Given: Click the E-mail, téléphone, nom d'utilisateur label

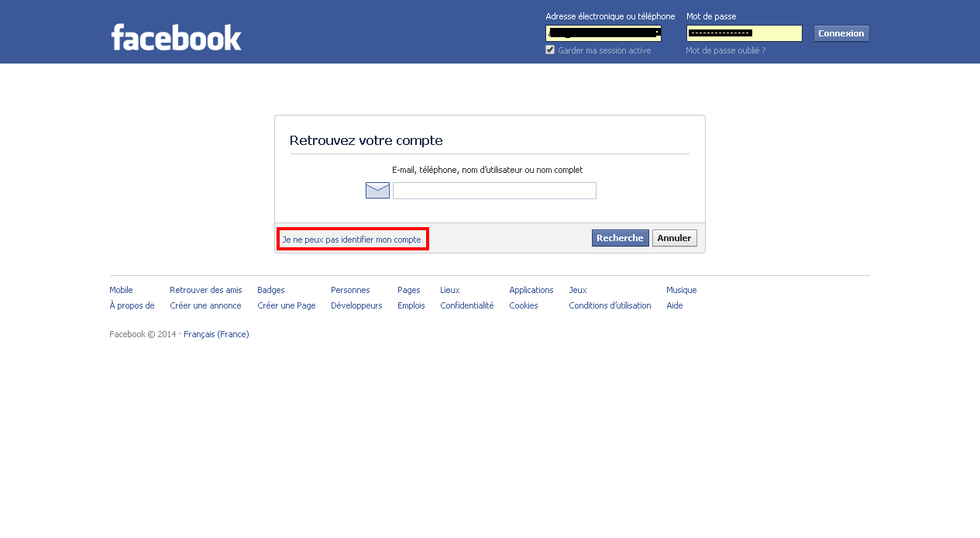Looking at the screenshot, I should tap(487, 170).
